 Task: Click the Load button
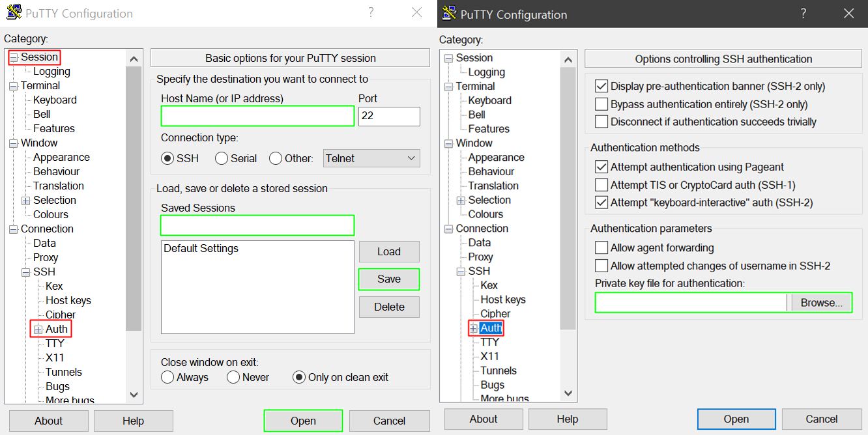click(x=389, y=251)
